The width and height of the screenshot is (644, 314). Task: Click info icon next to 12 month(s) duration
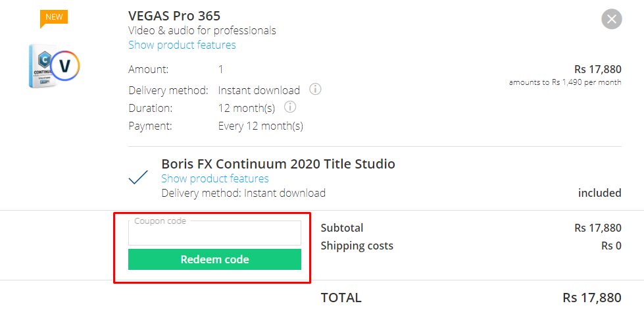290,107
